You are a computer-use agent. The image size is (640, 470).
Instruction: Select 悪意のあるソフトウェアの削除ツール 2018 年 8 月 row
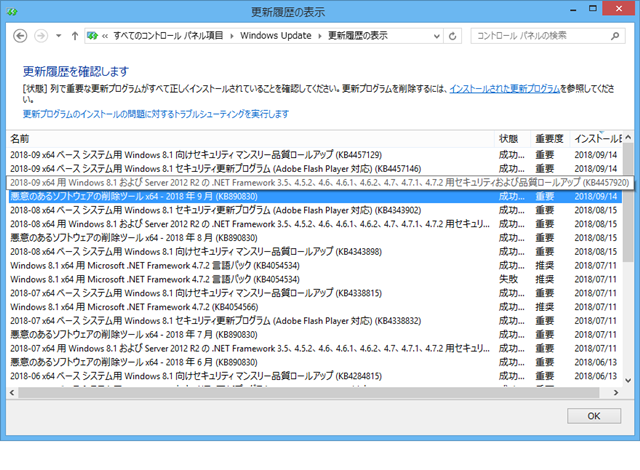tap(315, 238)
